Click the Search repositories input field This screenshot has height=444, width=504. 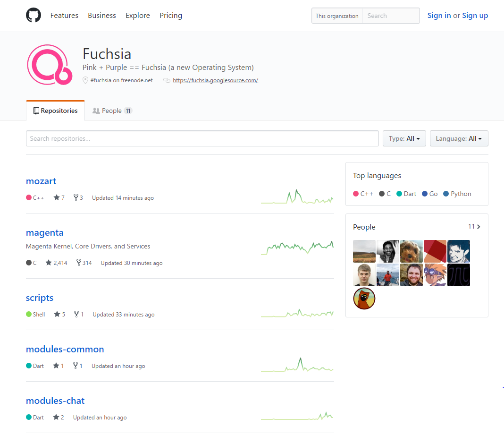pyautogui.click(x=202, y=138)
